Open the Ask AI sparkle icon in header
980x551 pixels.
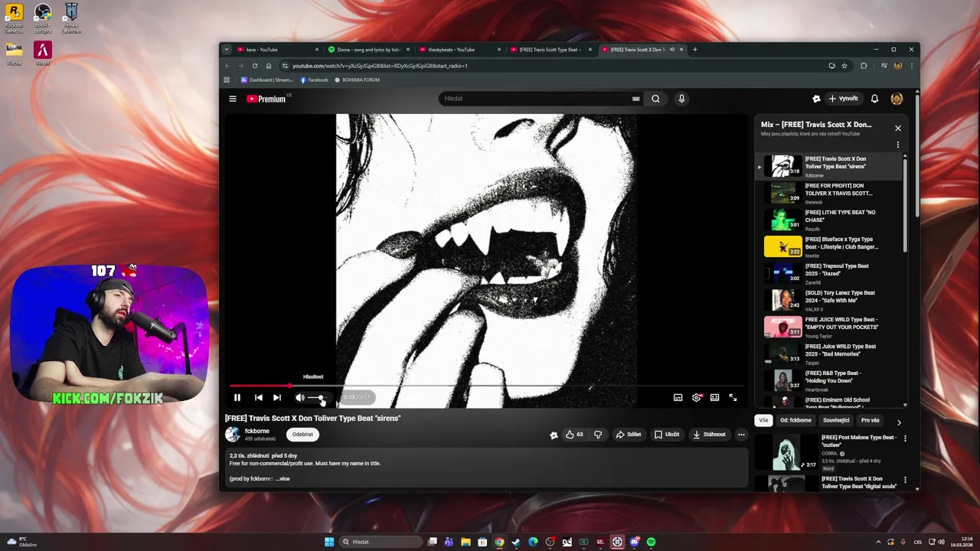tap(816, 99)
